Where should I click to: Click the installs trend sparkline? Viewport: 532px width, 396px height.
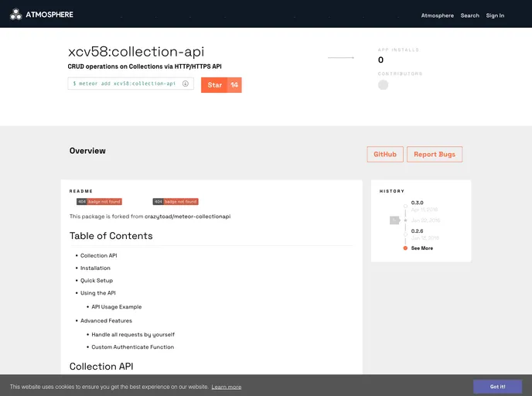tap(341, 58)
